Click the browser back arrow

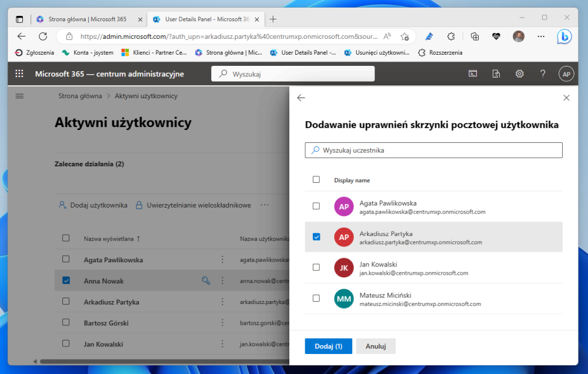pos(21,36)
